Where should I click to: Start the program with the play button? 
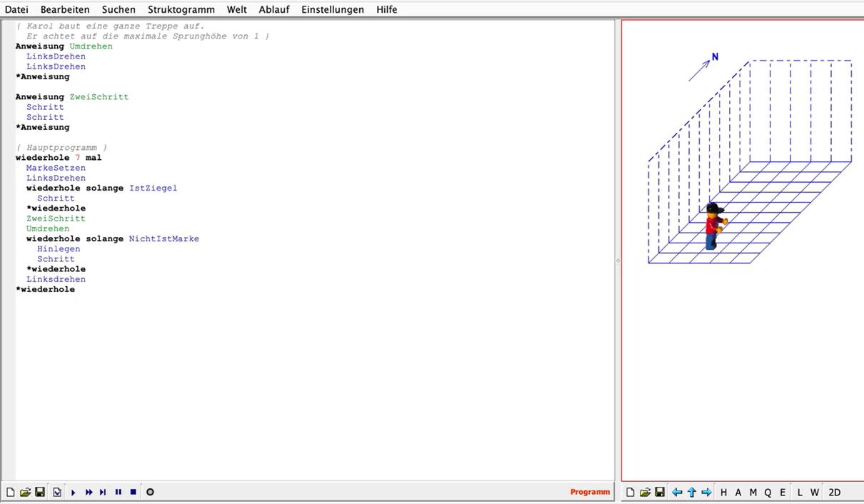point(74,492)
